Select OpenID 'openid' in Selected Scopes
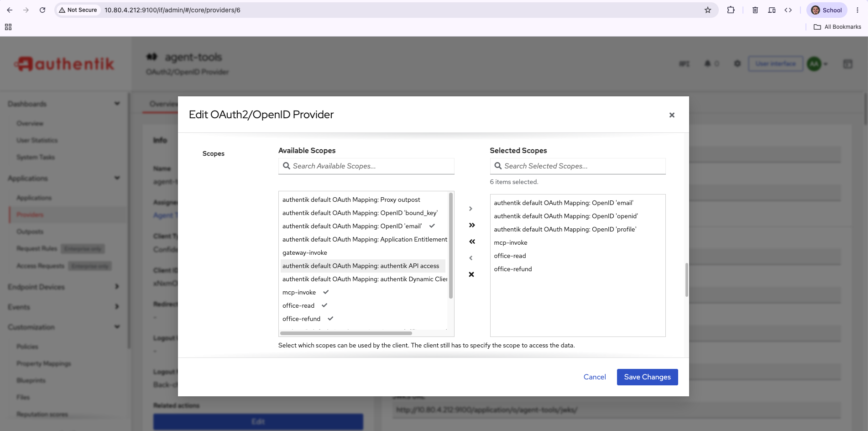This screenshot has height=431, width=868. [x=578, y=216]
